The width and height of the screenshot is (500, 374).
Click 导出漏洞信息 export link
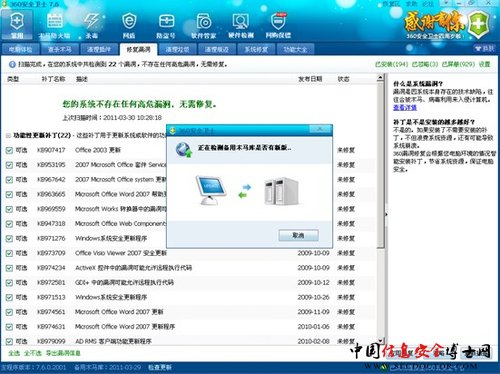(x=63, y=353)
